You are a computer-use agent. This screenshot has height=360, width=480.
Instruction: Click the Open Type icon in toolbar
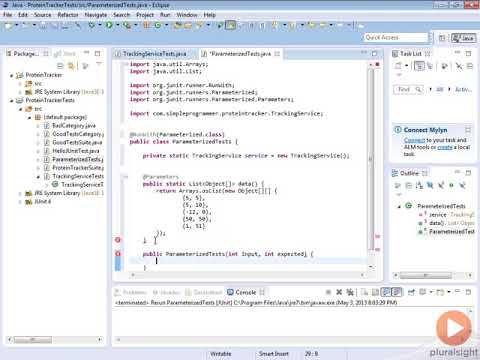coord(178,25)
